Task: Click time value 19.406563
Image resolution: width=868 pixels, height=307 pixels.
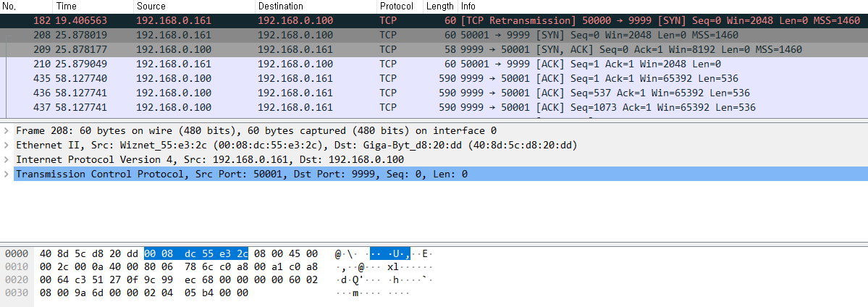Action: (81, 20)
